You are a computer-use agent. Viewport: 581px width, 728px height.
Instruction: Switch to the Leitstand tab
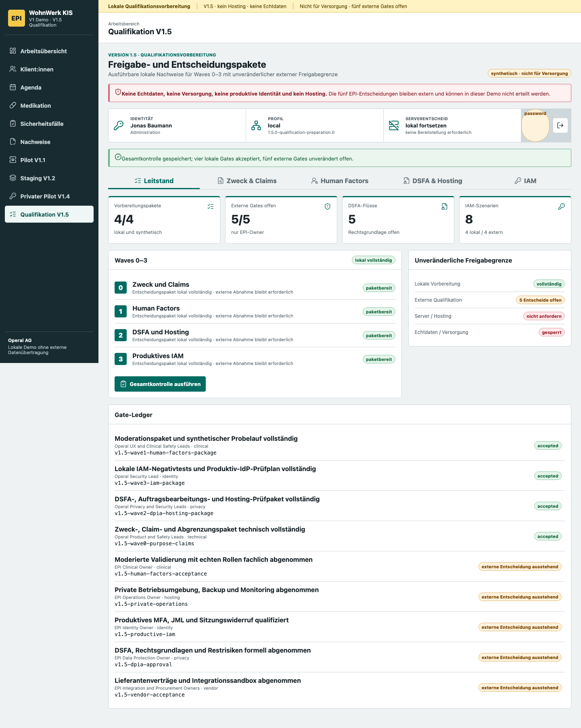point(154,181)
